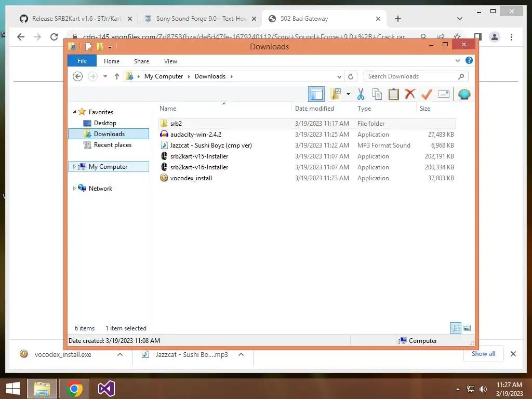The image size is (532, 399).
Task: Select the audacity-win-2.4.2 file
Action: (307, 135)
